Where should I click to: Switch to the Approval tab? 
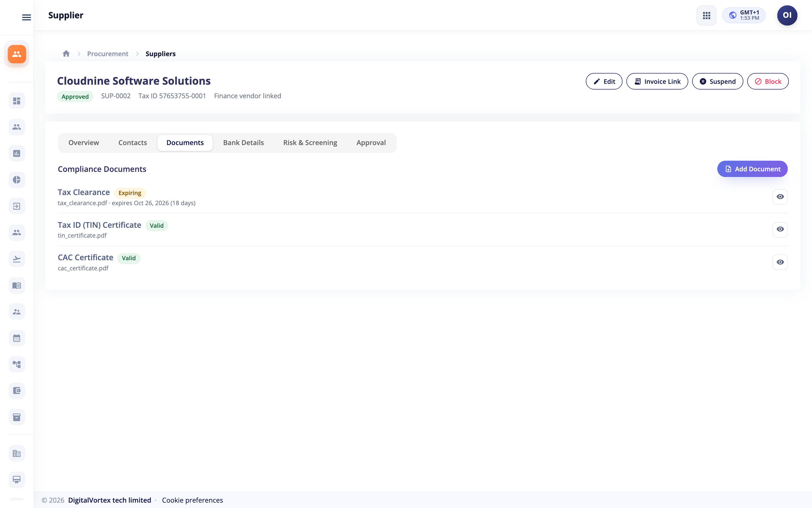pyautogui.click(x=371, y=143)
